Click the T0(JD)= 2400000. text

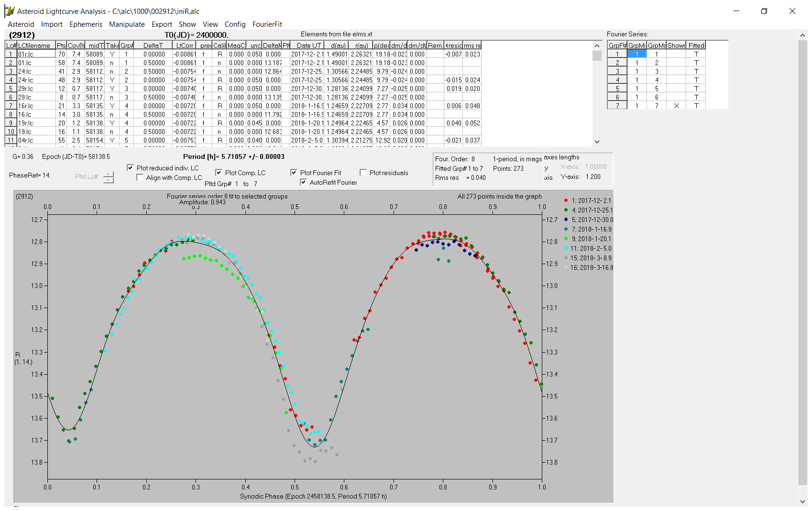click(197, 35)
